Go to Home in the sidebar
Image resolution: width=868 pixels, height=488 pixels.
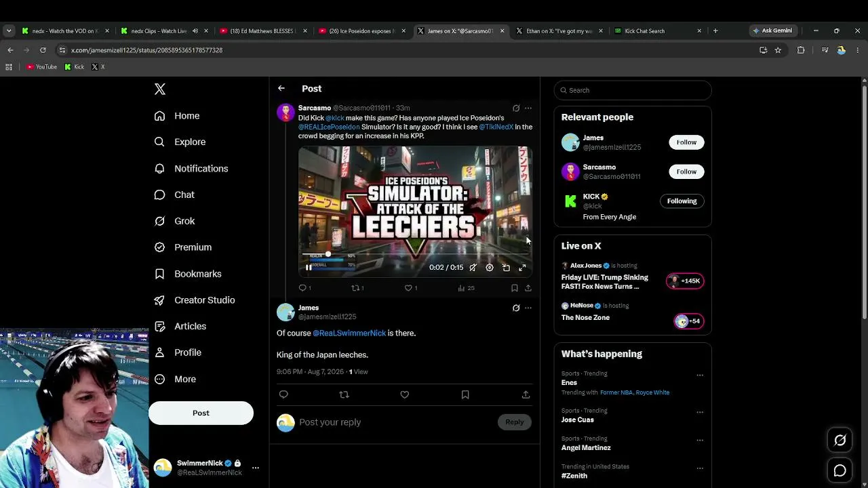(177, 116)
